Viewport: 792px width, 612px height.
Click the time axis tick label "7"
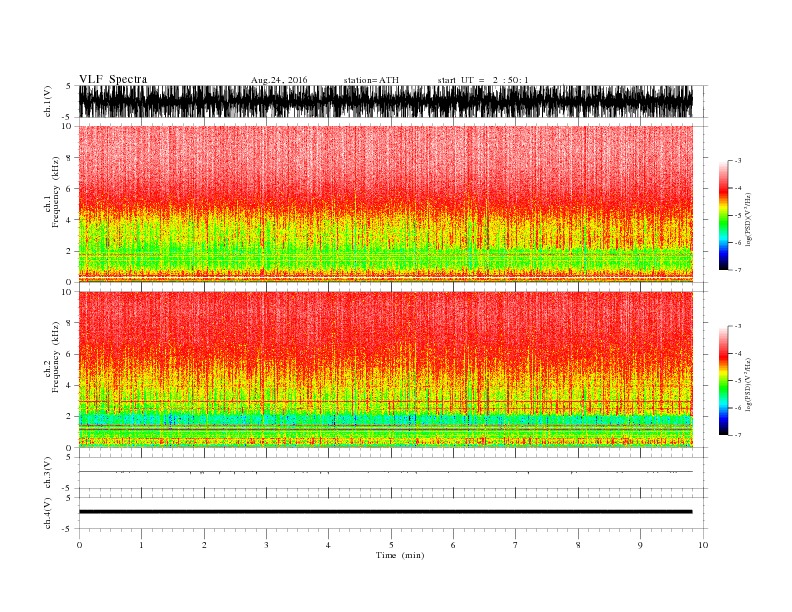coord(515,545)
